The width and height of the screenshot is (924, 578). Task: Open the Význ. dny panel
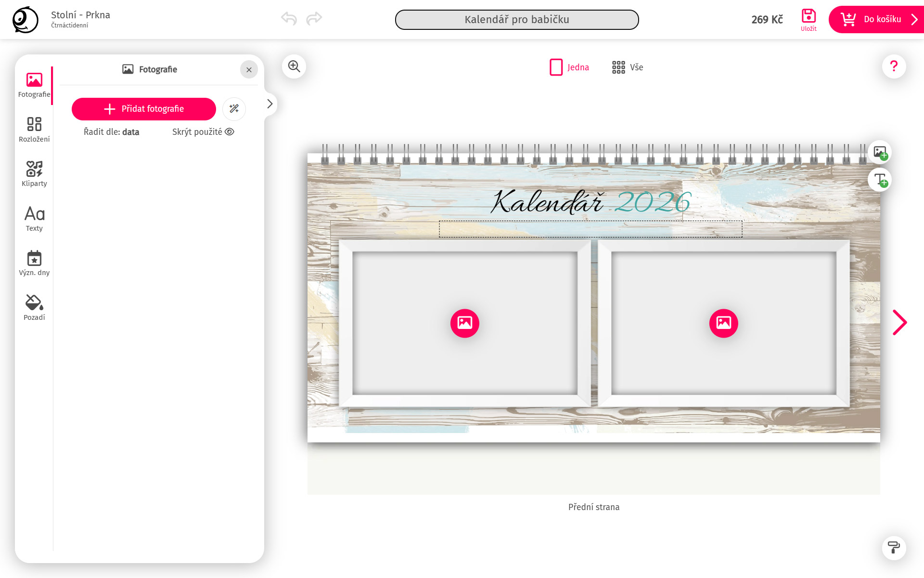(x=34, y=263)
